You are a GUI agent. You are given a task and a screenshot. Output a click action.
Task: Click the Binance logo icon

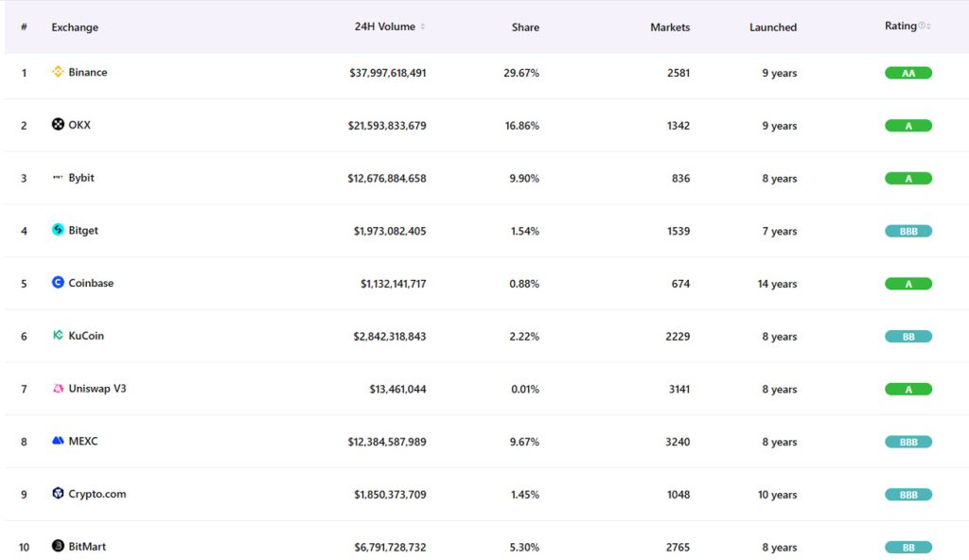pyautogui.click(x=58, y=72)
